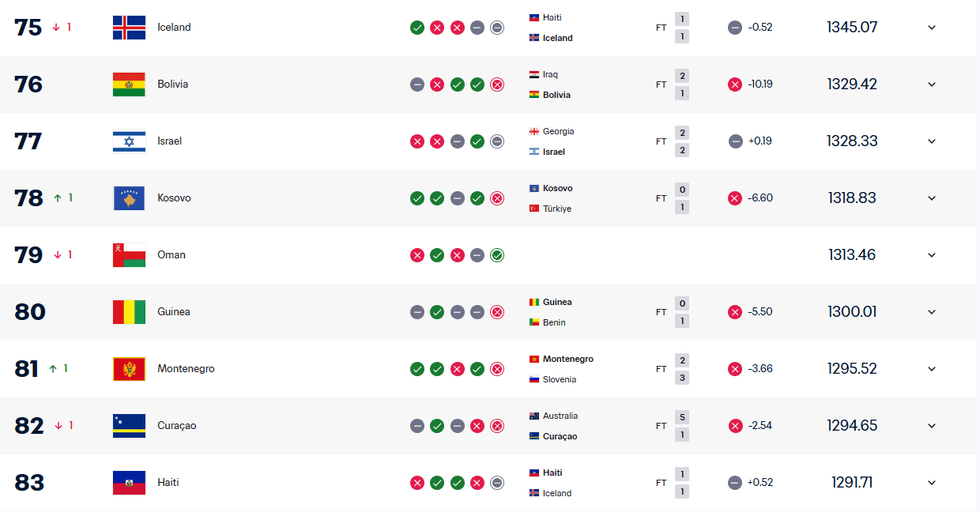Image resolution: width=980 pixels, height=512 pixels.
Task: Expand Curaçao ranking details
Action: coord(932,426)
